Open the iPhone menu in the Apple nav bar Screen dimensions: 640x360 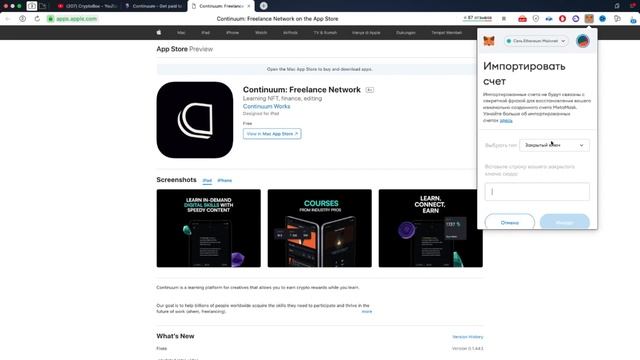tap(232, 33)
